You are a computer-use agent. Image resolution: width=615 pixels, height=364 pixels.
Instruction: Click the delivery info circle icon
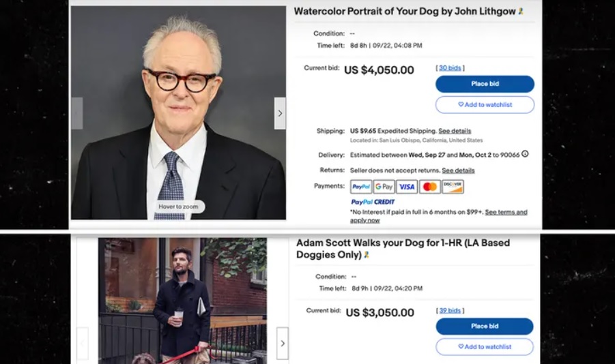(x=525, y=154)
